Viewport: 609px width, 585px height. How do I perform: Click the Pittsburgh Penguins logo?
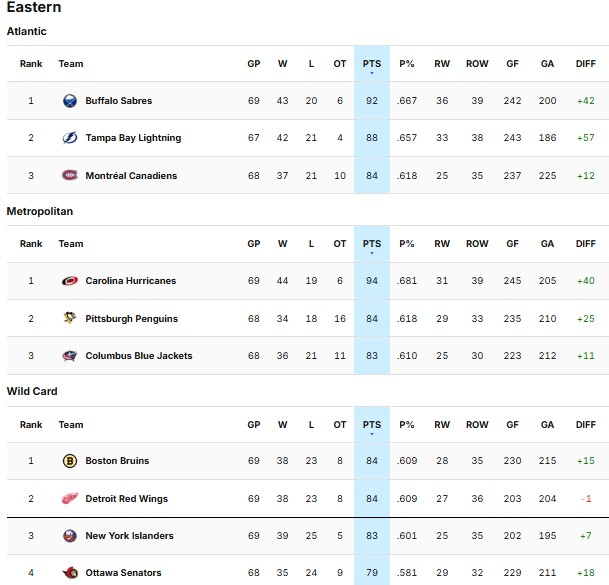tap(70, 318)
